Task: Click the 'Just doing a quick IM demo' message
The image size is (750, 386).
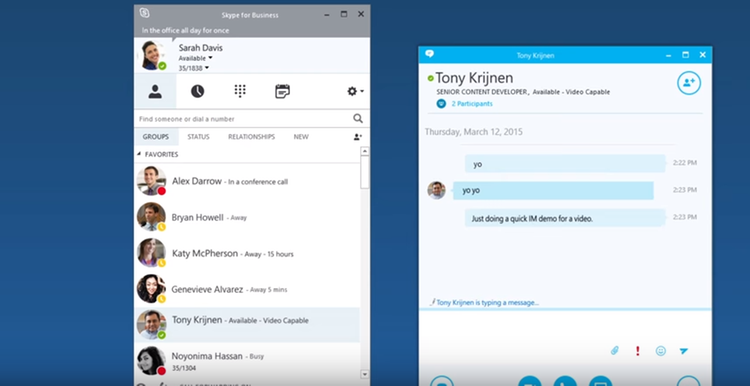Action: pyautogui.click(x=565, y=218)
